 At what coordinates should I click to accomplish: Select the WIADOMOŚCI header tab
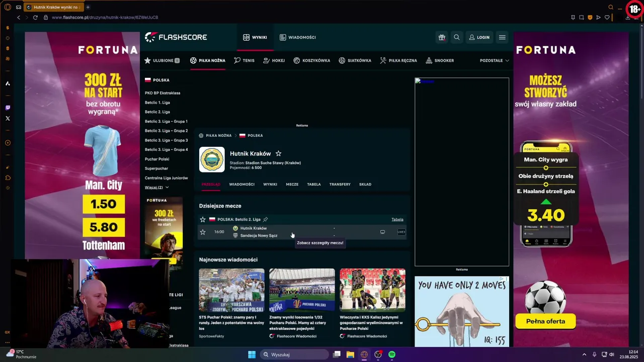[298, 37]
